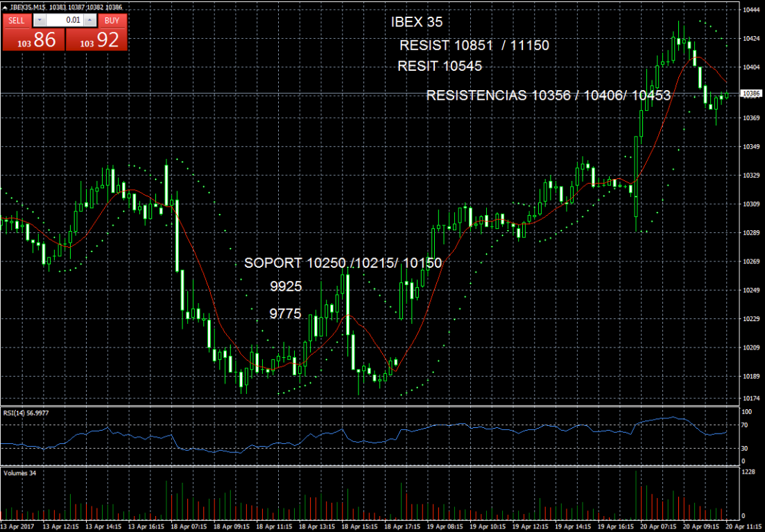Click the BUY button
Screen dimensions: 765x532
tap(112, 21)
